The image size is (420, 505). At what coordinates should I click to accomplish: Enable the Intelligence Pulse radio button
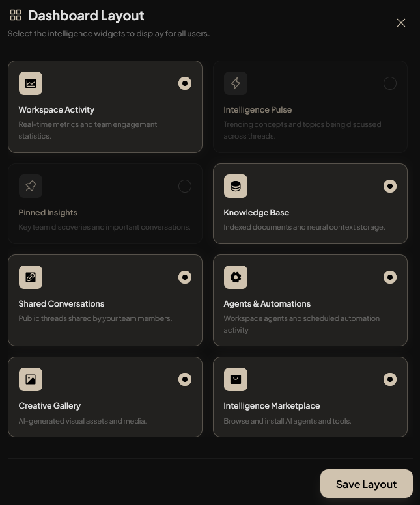390,83
